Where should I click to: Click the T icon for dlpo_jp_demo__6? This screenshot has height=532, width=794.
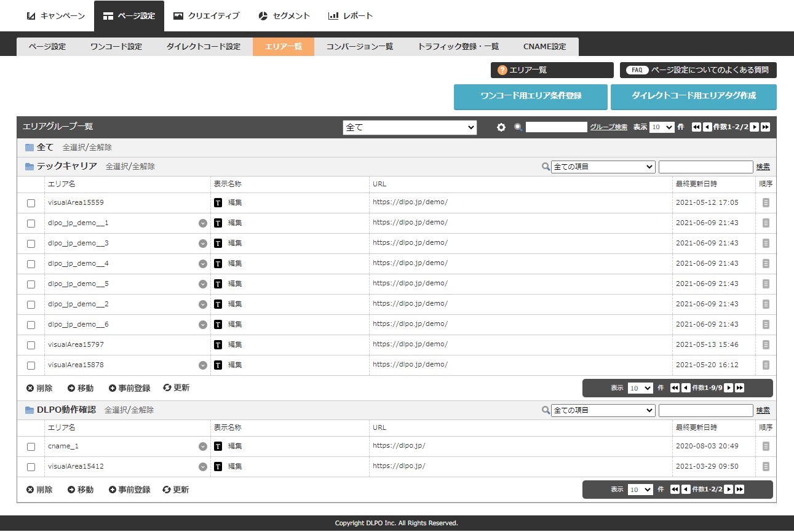pos(218,324)
